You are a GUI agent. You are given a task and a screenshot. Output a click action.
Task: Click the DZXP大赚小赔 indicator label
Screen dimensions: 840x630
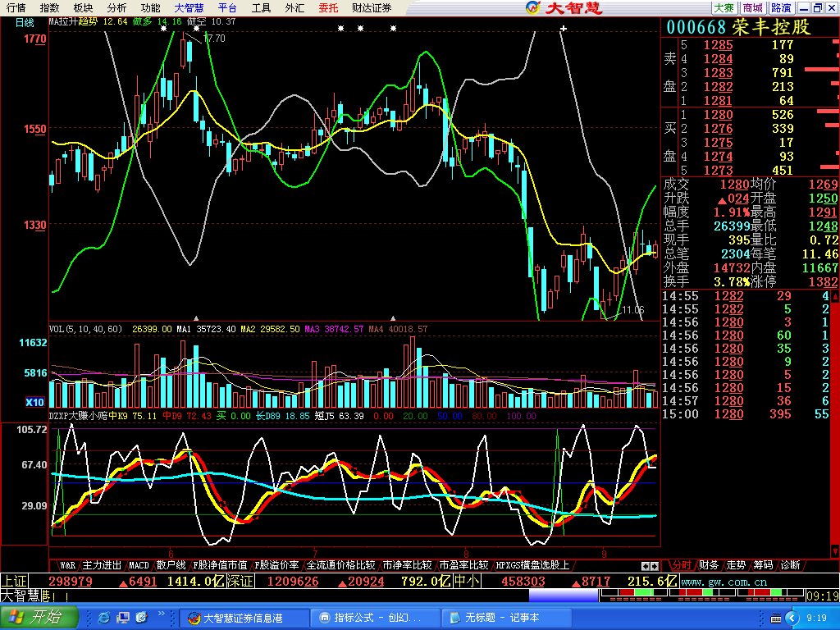pos(78,416)
